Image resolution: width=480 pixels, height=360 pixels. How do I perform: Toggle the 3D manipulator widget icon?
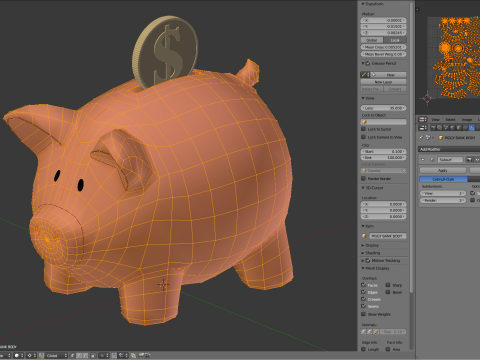click(x=41, y=355)
